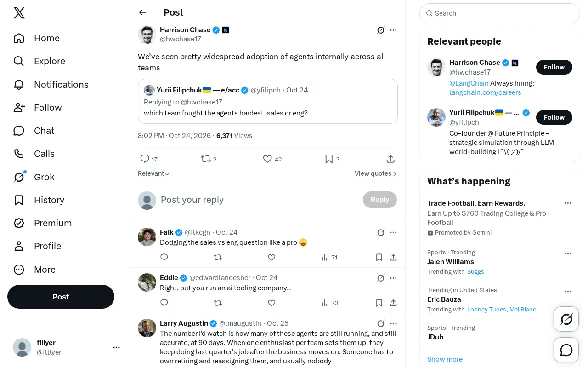The width and height of the screenshot is (588, 368).
Task: Open the floating Grok button at bottom right
Action: 566,319
